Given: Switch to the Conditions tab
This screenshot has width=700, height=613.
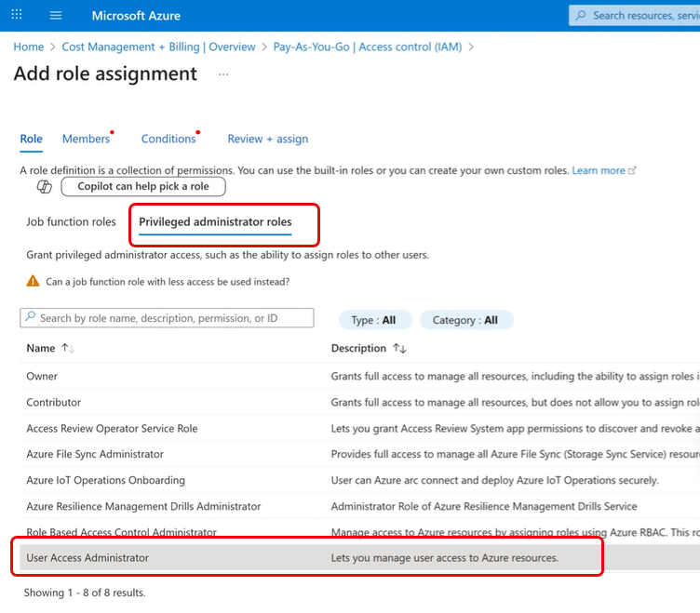Looking at the screenshot, I should [x=168, y=139].
